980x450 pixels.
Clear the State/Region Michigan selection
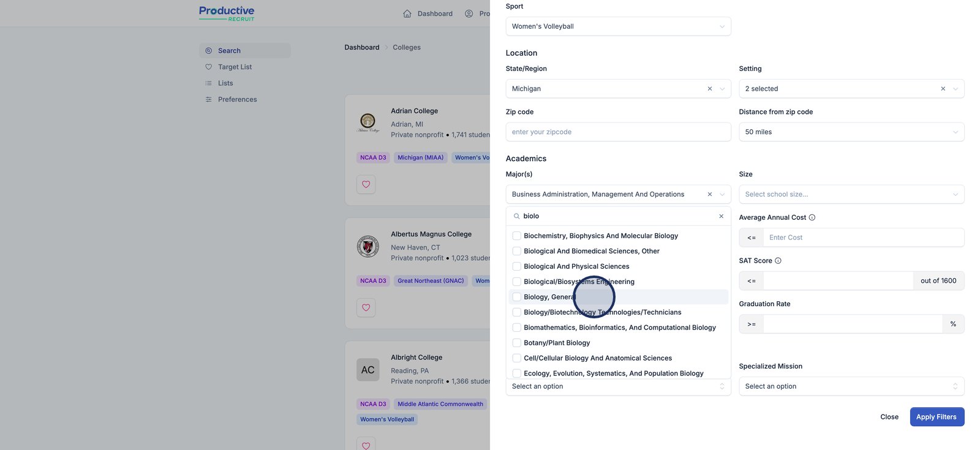point(710,89)
